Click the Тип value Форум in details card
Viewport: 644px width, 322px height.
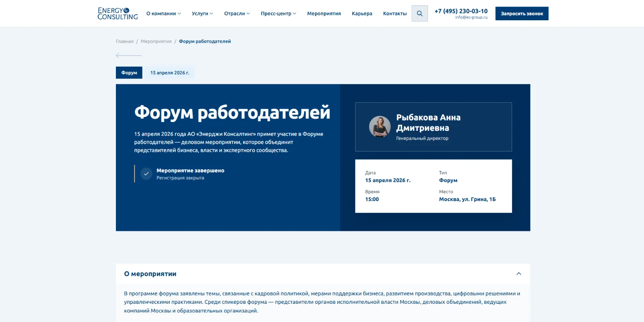pyautogui.click(x=448, y=180)
